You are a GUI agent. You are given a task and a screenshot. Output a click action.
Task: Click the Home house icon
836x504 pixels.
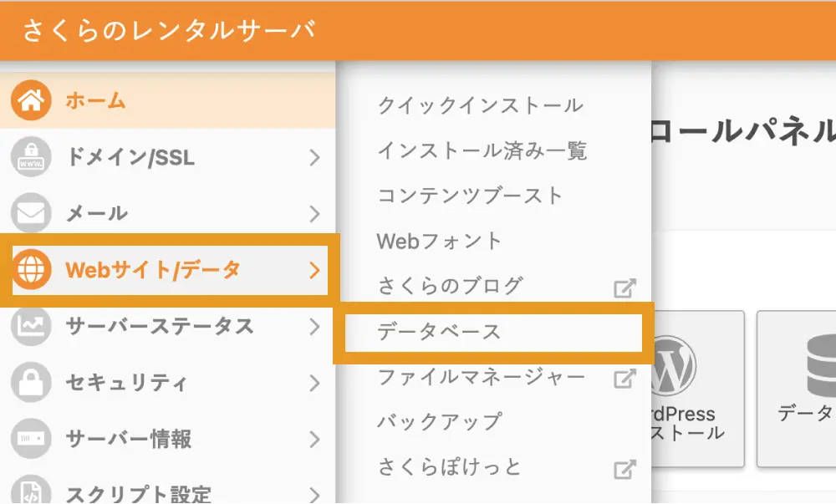click(31, 102)
